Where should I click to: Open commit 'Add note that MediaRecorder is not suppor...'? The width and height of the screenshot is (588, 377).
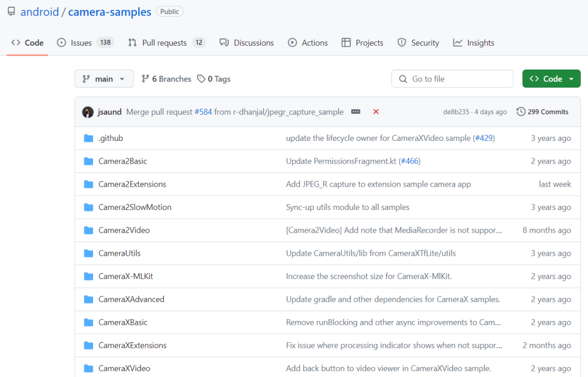pos(394,231)
